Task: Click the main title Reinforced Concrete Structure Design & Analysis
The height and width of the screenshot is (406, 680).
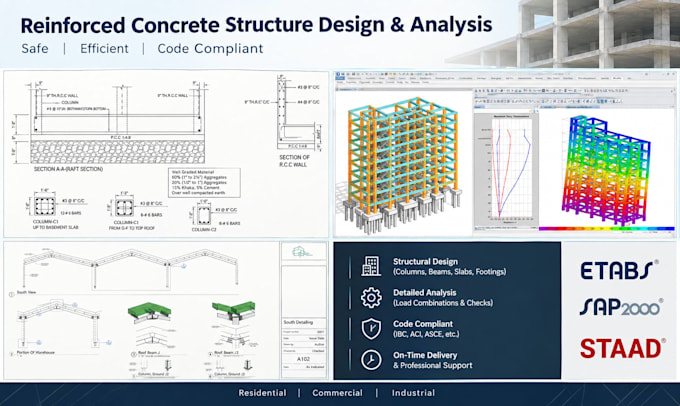Action: 256,25
